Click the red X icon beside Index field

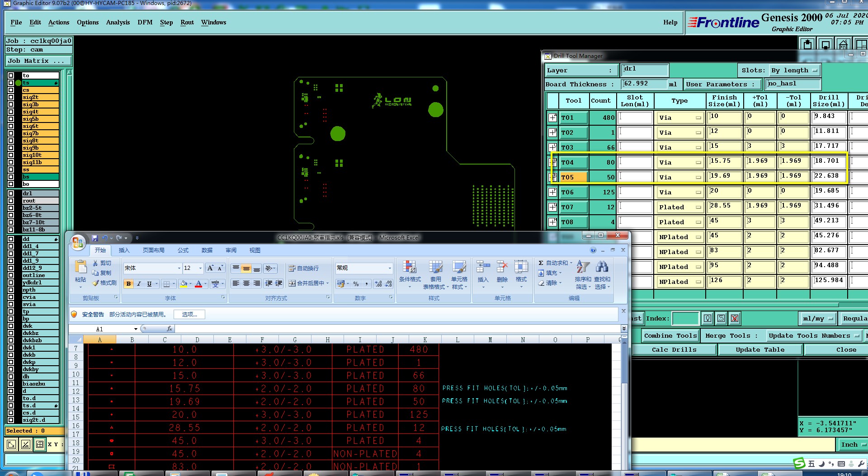(x=735, y=319)
